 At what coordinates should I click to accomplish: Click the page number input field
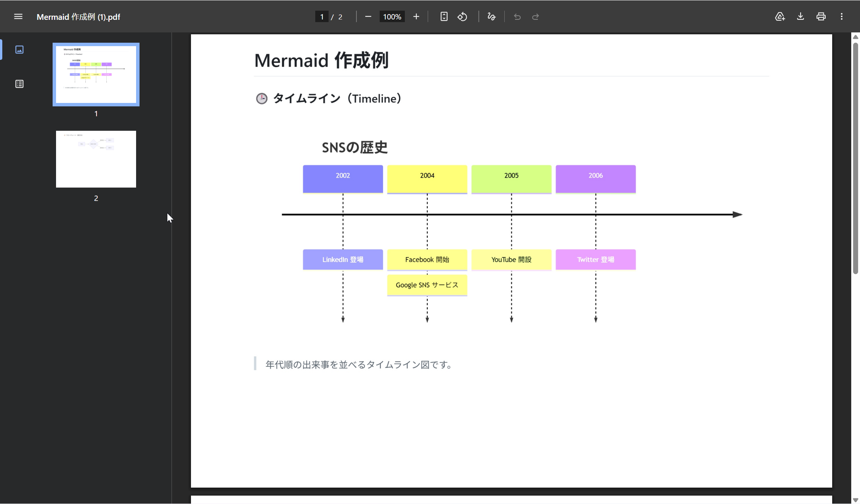click(x=322, y=17)
